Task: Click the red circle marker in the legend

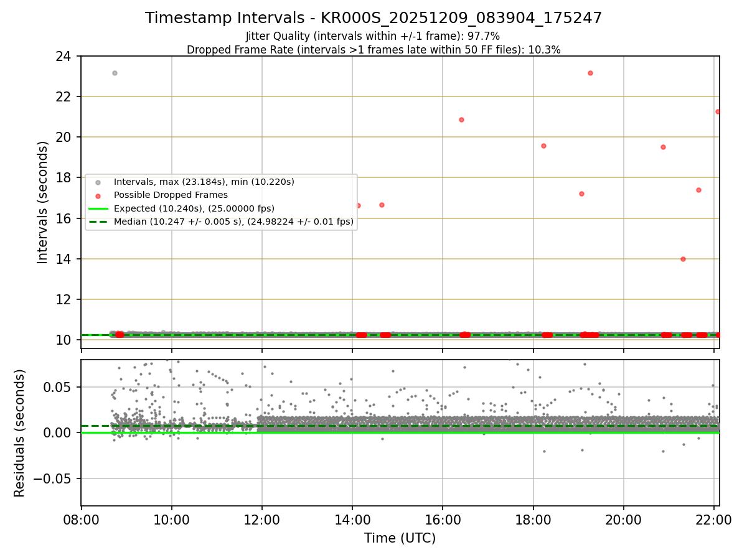Action: click(98, 195)
